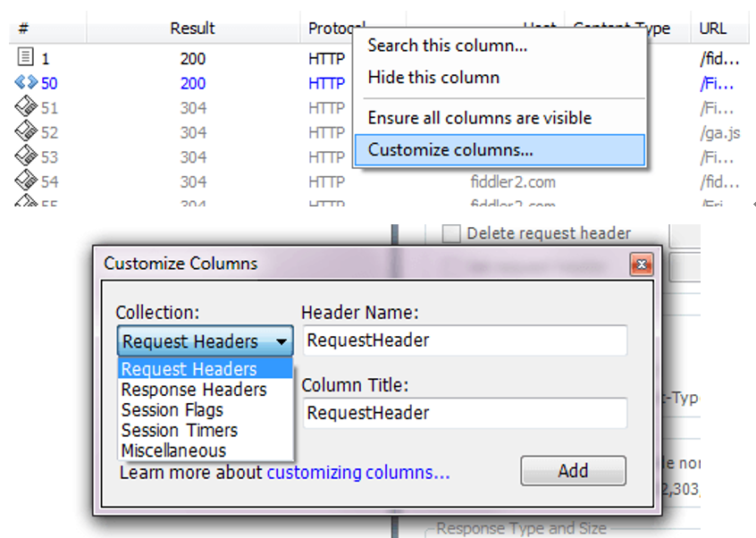The height and width of the screenshot is (538, 756).
Task: Click session number '51'
Action: (49, 108)
